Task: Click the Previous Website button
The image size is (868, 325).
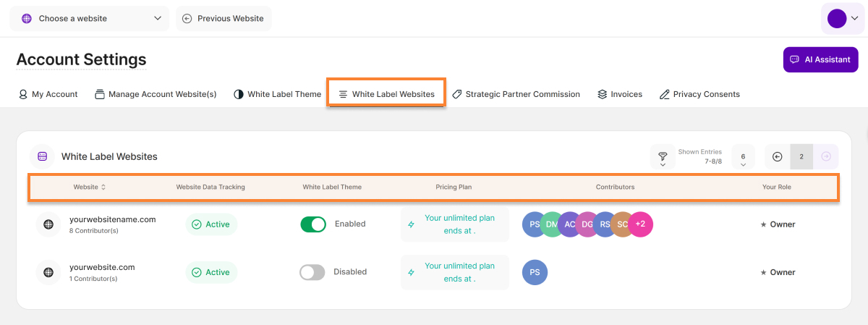Action: pos(224,19)
